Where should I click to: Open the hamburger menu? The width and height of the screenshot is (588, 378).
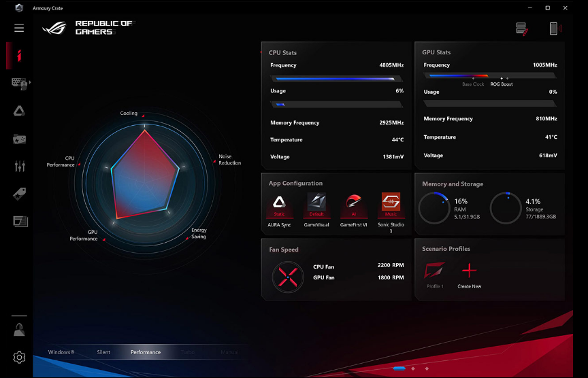(x=19, y=28)
